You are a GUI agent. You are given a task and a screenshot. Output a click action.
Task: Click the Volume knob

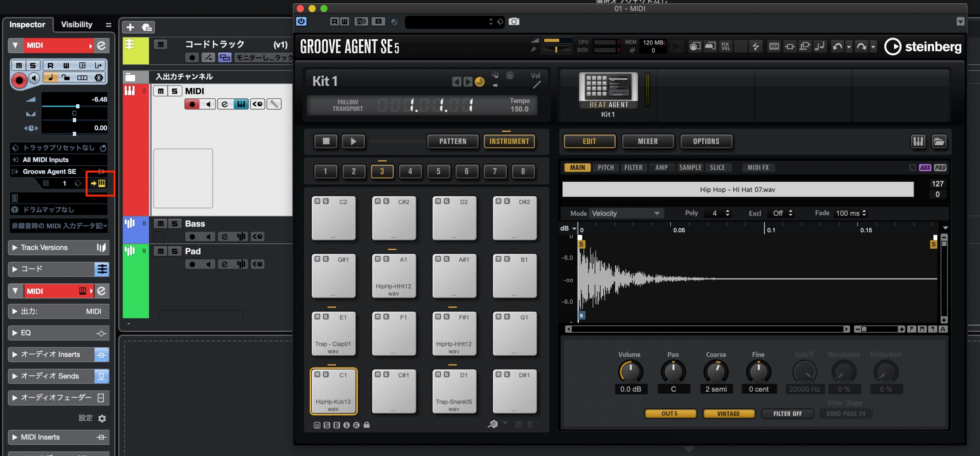630,371
